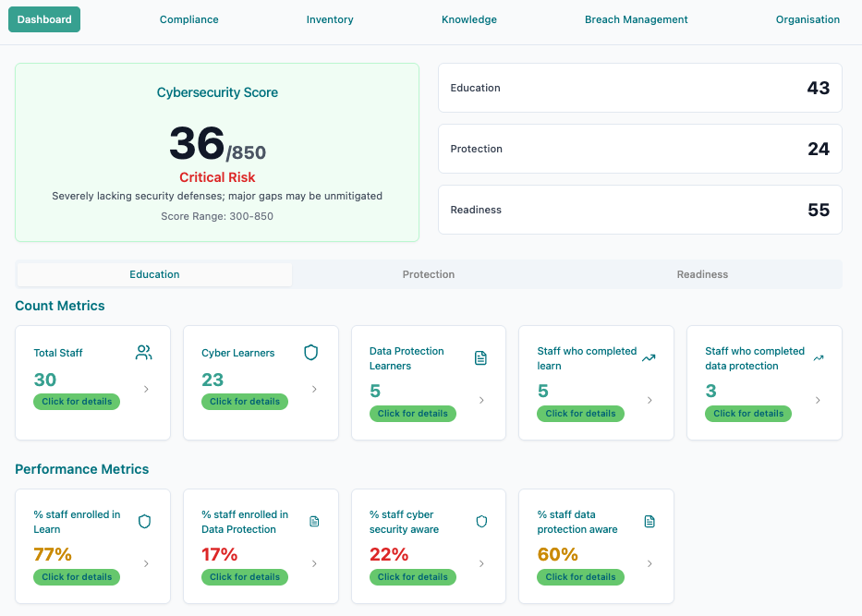Select the shield icon on Cyber Learners card
The width and height of the screenshot is (862, 616).
(x=311, y=352)
